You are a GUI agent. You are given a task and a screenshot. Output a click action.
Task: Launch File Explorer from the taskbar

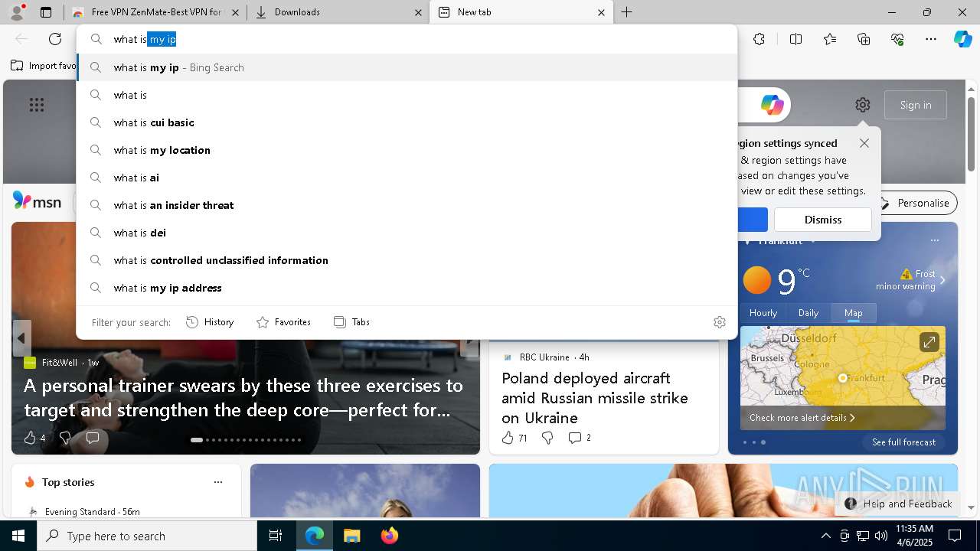pos(351,536)
